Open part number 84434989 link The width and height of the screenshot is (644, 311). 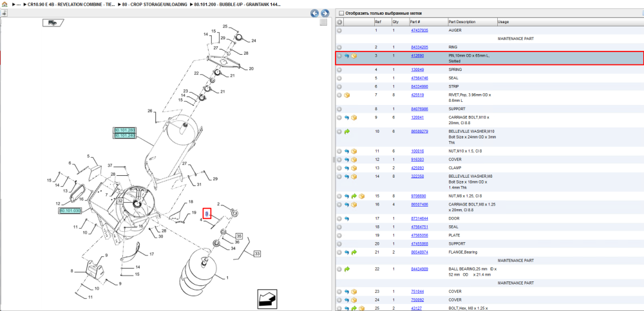click(x=419, y=269)
